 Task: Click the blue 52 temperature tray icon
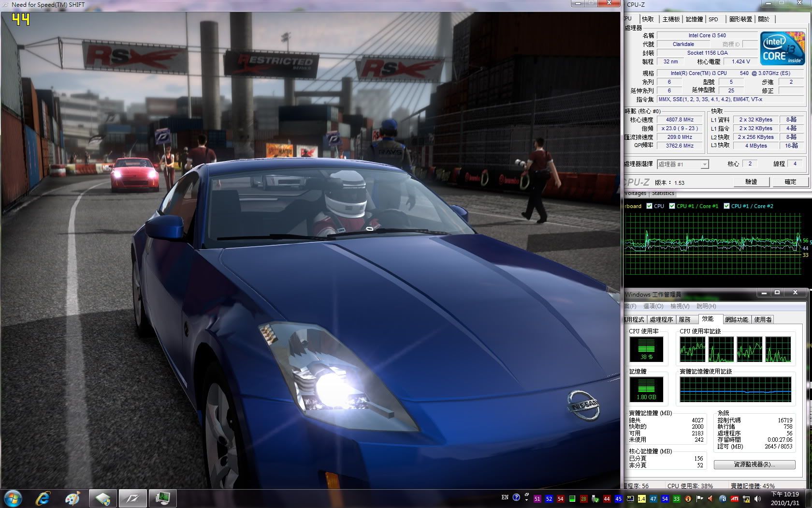coord(549,499)
